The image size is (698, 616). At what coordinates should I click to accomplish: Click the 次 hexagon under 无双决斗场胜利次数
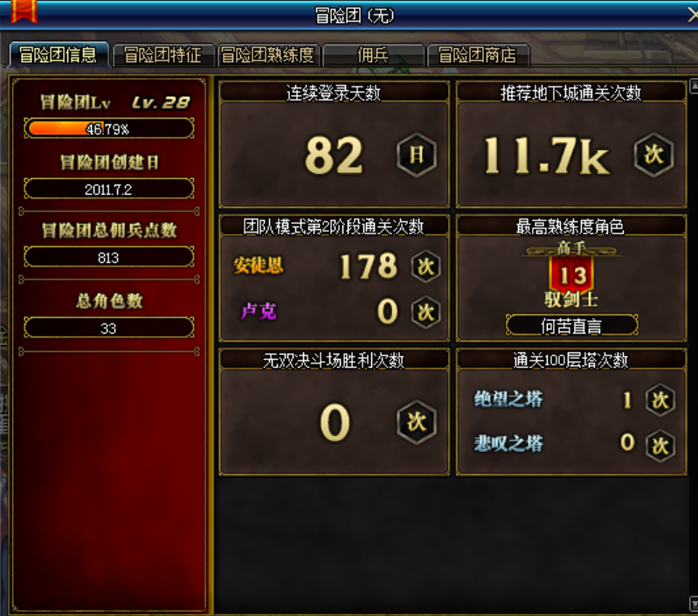point(416,422)
